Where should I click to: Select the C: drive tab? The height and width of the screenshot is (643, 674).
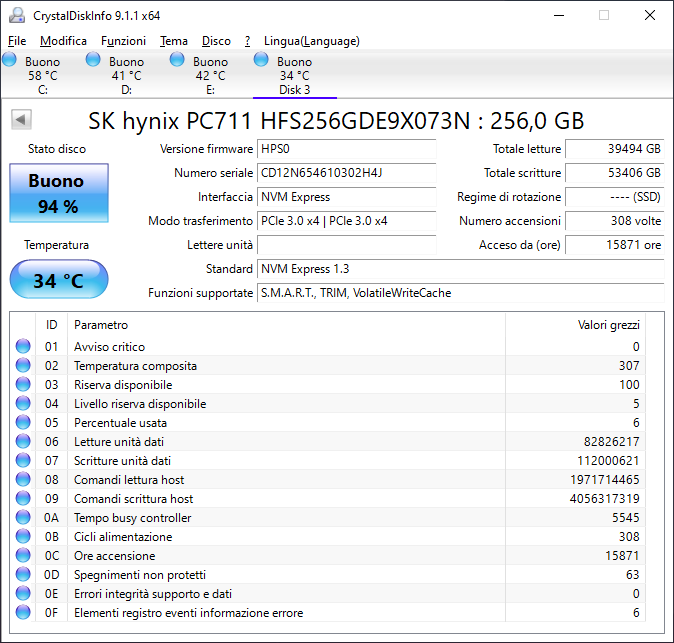click(43, 75)
